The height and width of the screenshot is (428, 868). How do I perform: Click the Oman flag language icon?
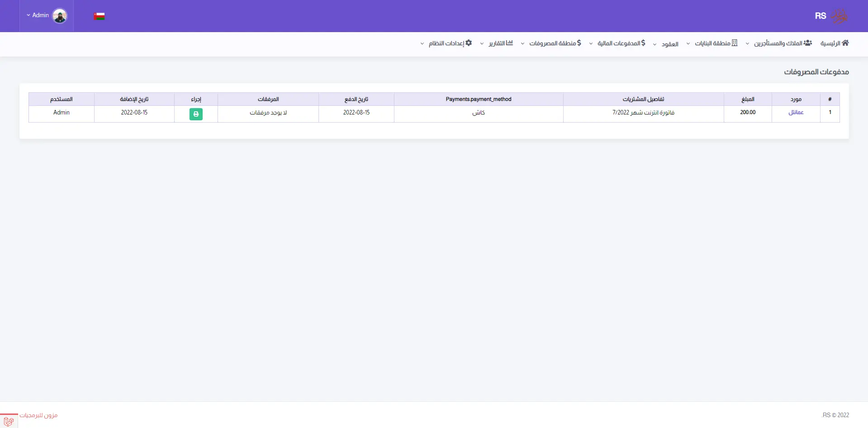click(99, 16)
